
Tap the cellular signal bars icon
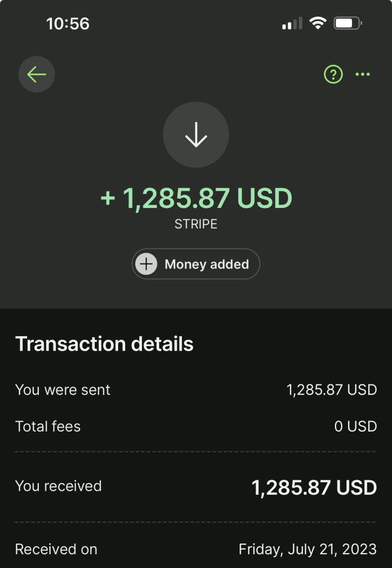pyautogui.click(x=292, y=23)
